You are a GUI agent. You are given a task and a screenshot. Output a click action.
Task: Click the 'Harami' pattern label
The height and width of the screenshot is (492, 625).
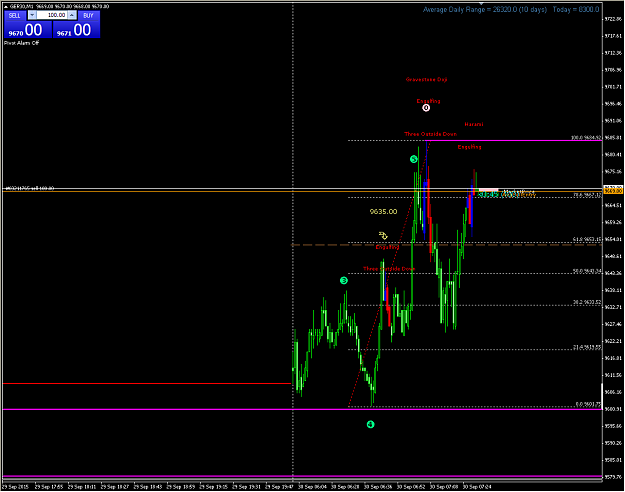coord(474,124)
